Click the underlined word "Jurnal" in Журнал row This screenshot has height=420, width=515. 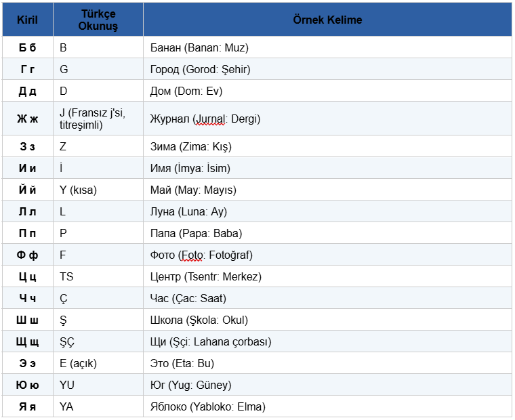pyautogui.click(x=210, y=119)
